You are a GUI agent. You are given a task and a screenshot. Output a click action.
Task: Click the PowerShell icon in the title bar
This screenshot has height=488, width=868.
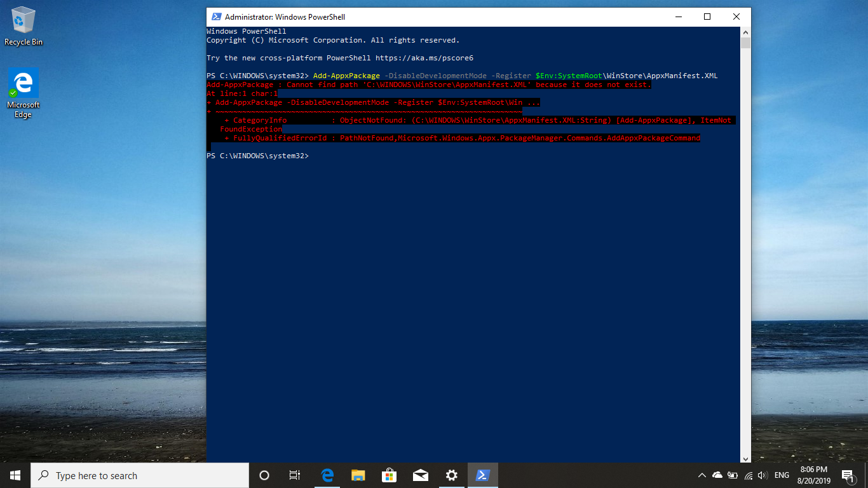pyautogui.click(x=217, y=17)
